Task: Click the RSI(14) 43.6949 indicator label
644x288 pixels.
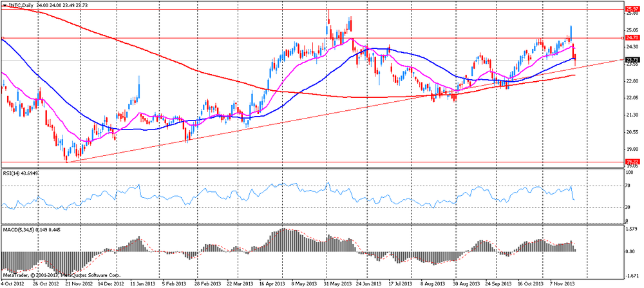Action: click(x=21, y=174)
